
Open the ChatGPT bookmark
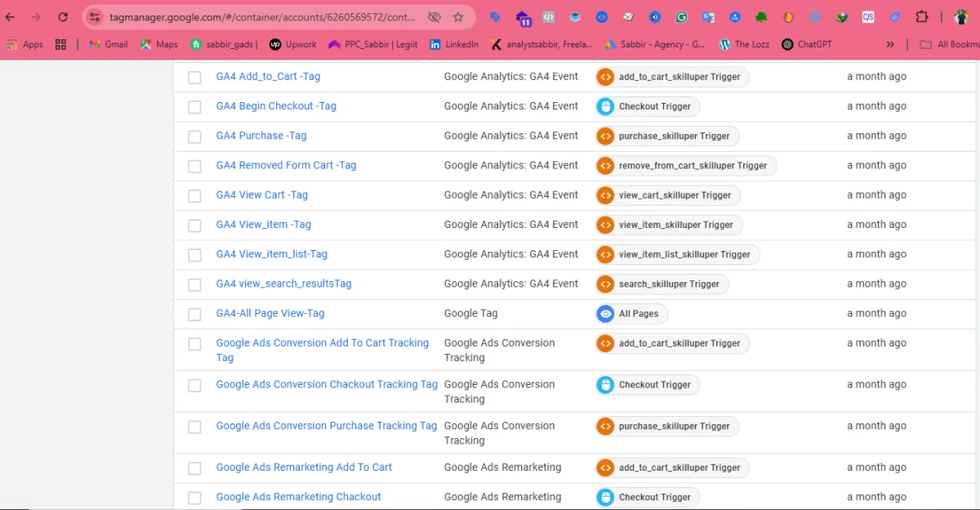[806, 44]
